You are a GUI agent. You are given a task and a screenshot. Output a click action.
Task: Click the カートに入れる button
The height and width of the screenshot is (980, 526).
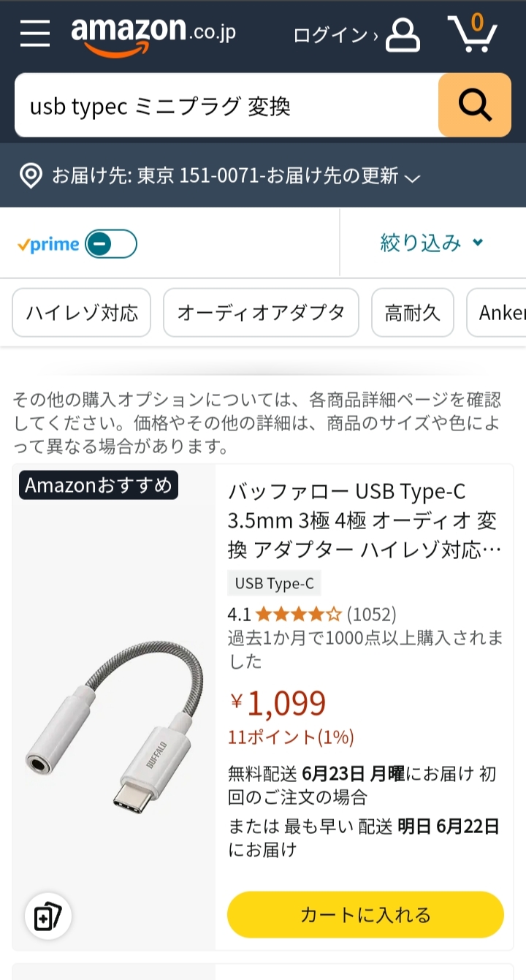click(x=365, y=913)
